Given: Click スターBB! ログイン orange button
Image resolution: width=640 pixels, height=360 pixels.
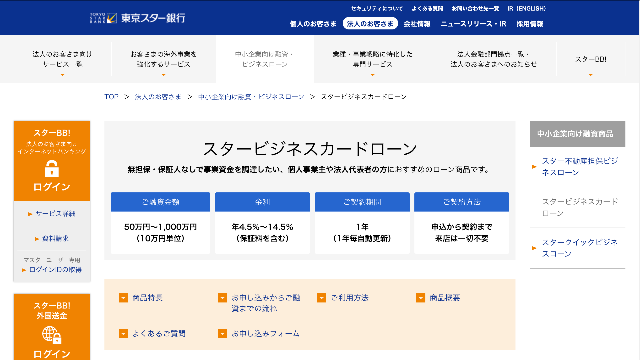Looking at the screenshot, I should click(x=52, y=161).
